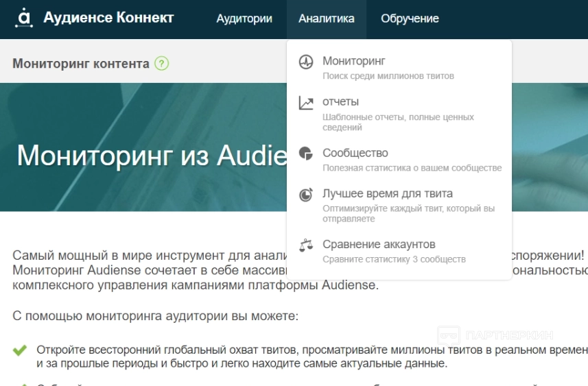
Task: Collapse the Аналитика dropdown menu
Action: [x=327, y=19]
